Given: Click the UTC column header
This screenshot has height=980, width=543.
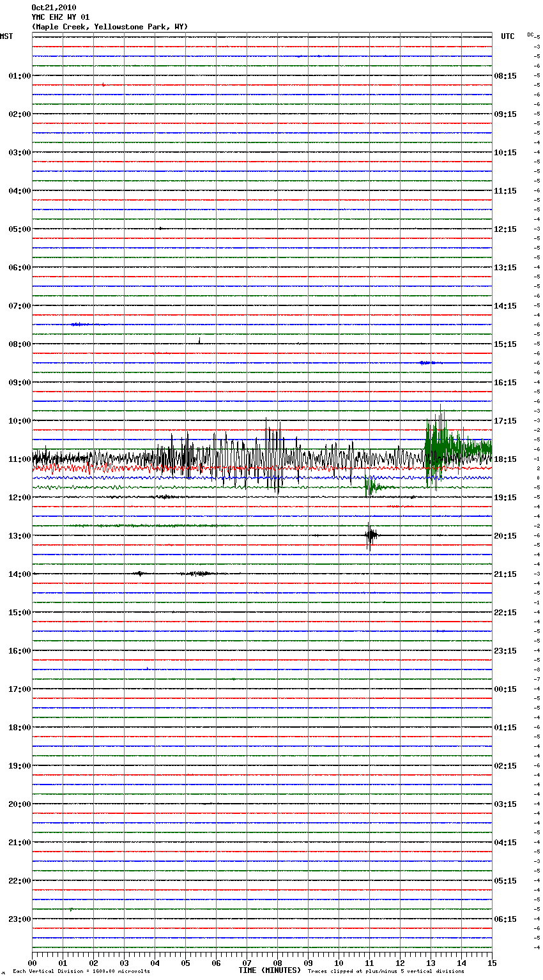Looking at the screenshot, I should 508,36.
